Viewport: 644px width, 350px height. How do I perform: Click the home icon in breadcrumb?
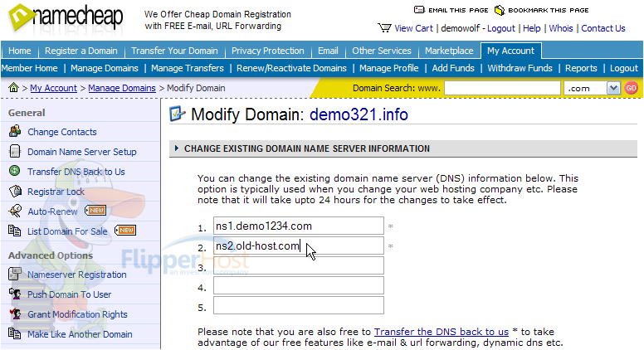[x=13, y=87]
